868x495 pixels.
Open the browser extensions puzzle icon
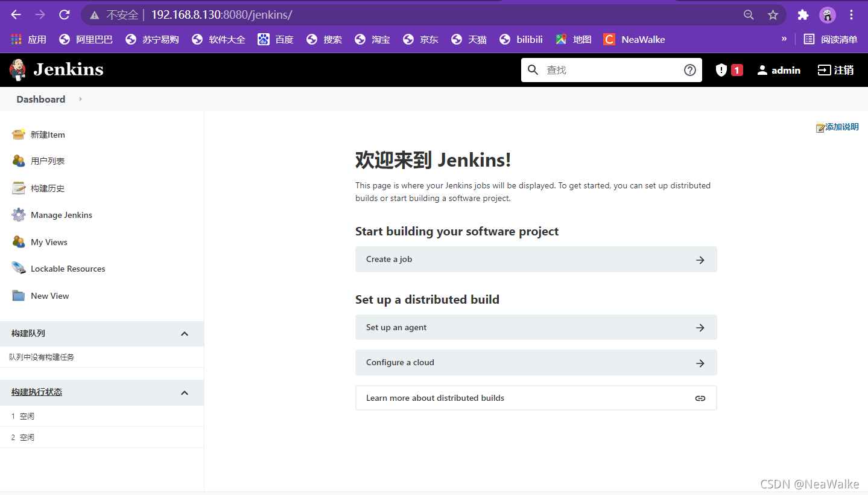point(803,14)
